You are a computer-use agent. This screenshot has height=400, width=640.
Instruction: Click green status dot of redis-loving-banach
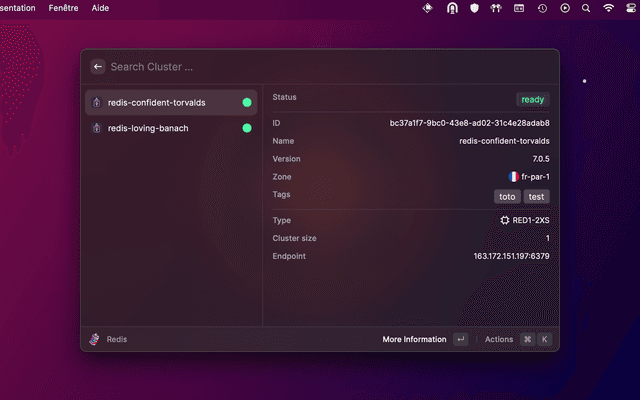[246, 128]
